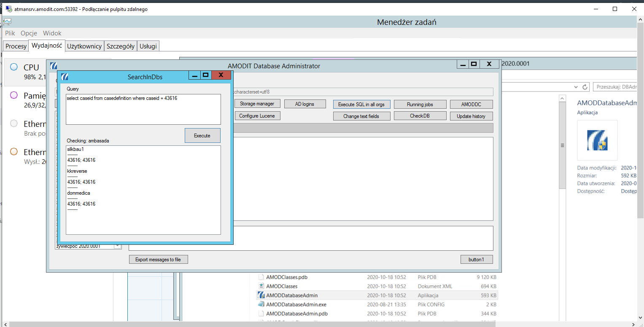
Task: Click the Running jobs button
Action: tap(420, 104)
